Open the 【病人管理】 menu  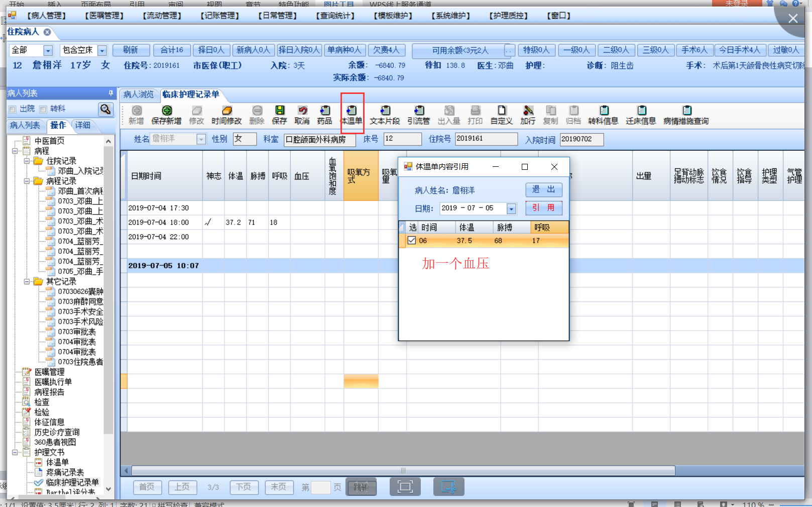[46, 16]
